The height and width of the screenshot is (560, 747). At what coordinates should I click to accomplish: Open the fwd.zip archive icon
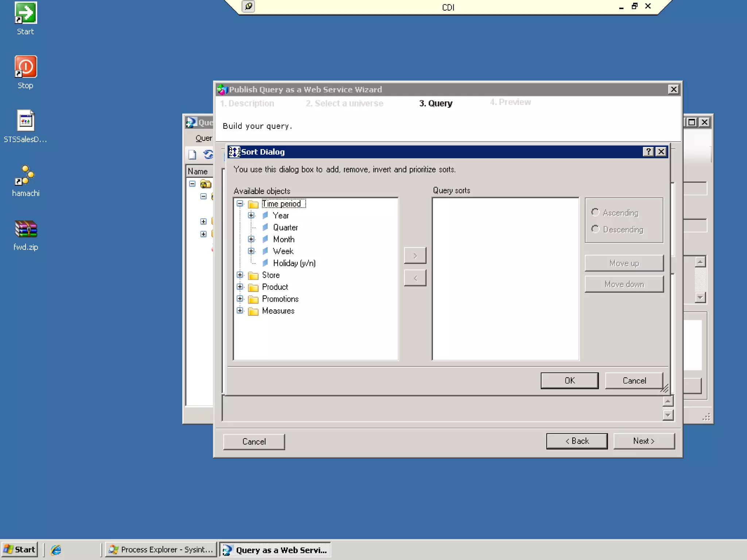tap(26, 229)
